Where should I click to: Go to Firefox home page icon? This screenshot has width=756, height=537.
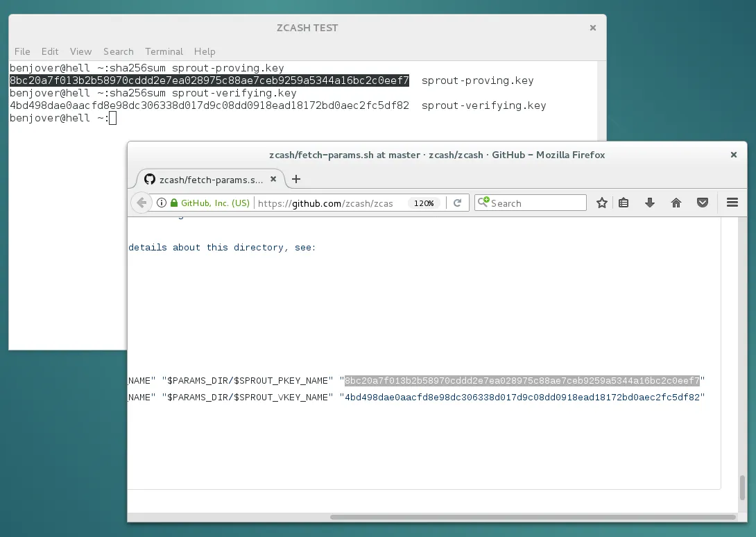click(x=676, y=203)
